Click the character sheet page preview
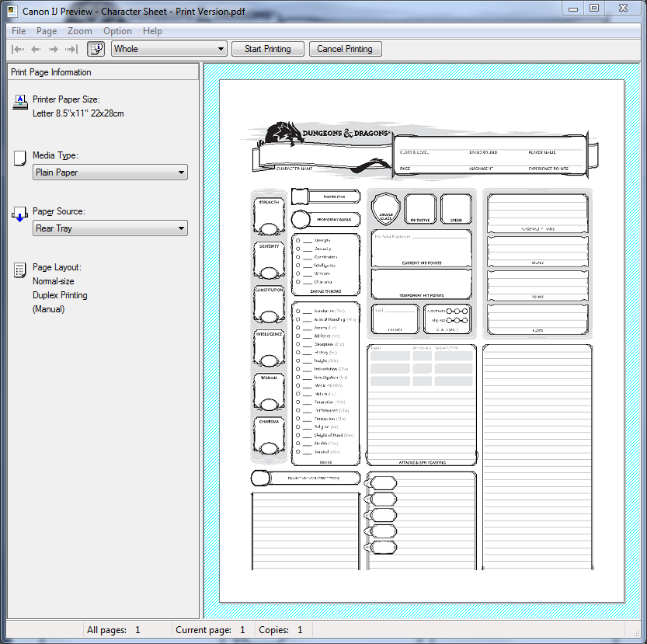Screen dimensions: 647x644 (x=422, y=340)
